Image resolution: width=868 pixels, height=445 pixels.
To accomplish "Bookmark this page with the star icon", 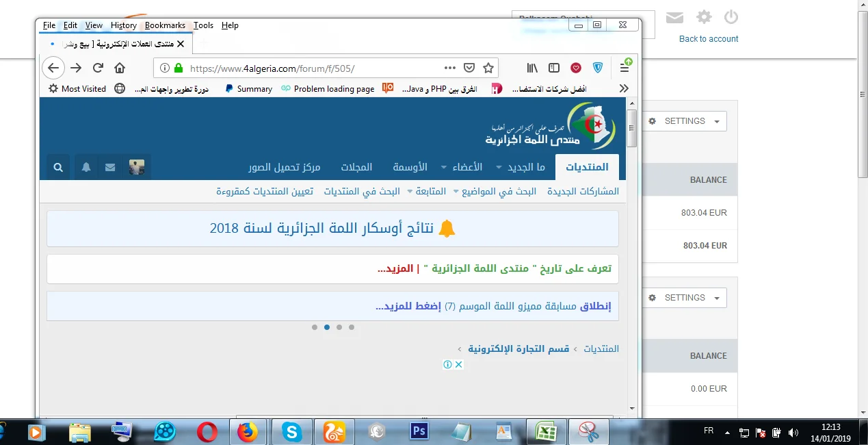I will 488,68.
